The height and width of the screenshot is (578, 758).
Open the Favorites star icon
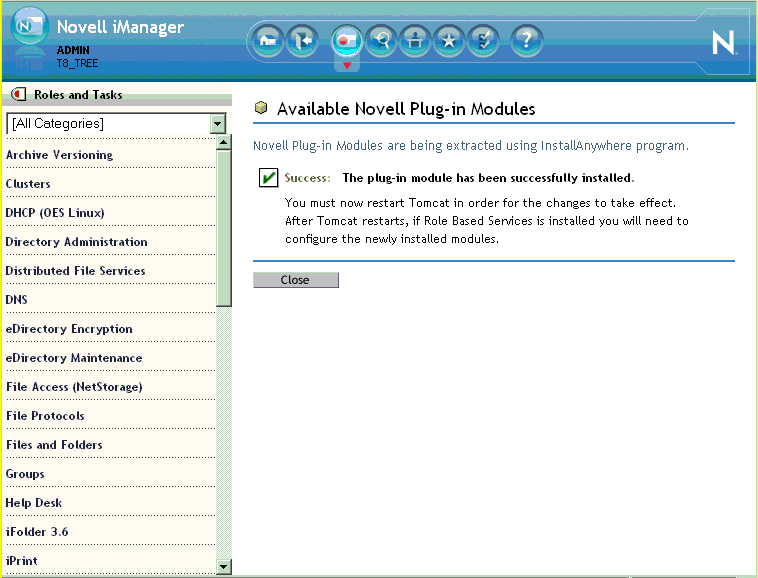449,41
